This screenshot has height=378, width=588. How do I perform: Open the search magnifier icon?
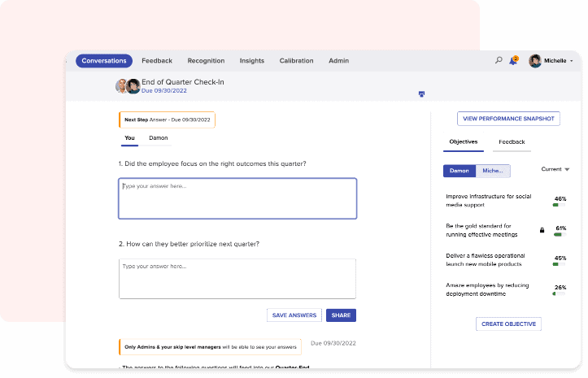coord(499,60)
